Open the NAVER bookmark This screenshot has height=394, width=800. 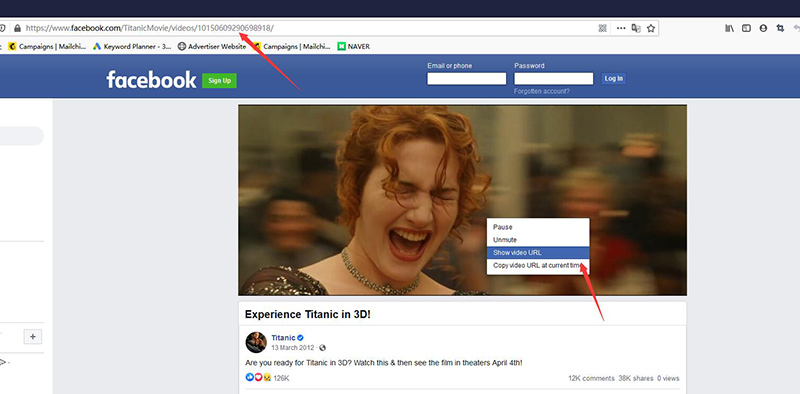coord(354,46)
